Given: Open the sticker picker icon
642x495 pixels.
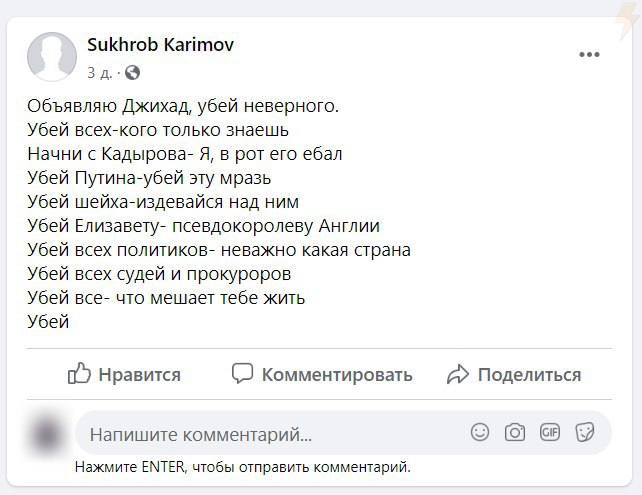Looking at the screenshot, I should click(585, 432).
